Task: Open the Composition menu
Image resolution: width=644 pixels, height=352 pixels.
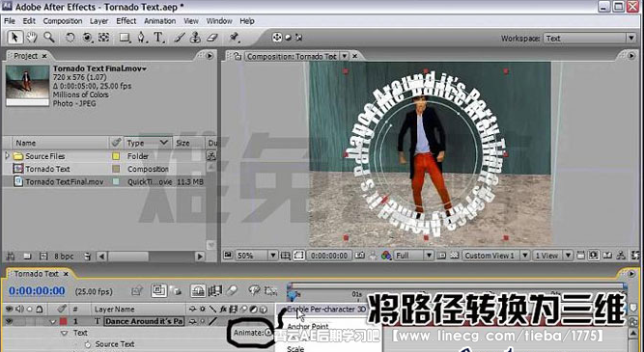Action: coord(63,21)
